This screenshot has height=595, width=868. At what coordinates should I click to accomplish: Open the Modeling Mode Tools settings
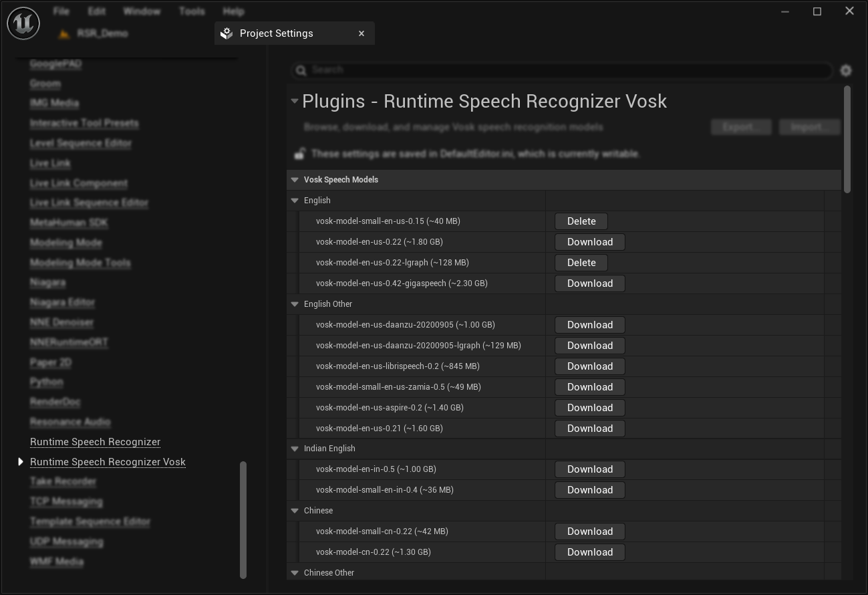pyautogui.click(x=80, y=263)
